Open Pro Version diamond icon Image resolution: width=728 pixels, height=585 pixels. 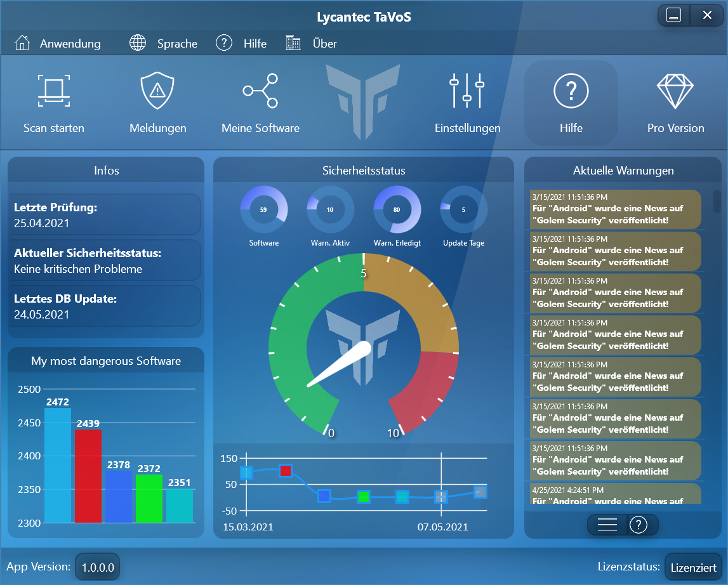pyautogui.click(x=675, y=91)
